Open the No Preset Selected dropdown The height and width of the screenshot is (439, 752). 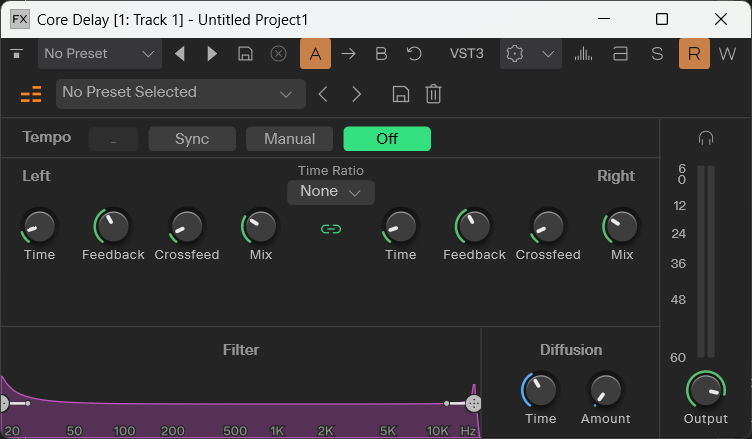pyautogui.click(x=181, y=94)
